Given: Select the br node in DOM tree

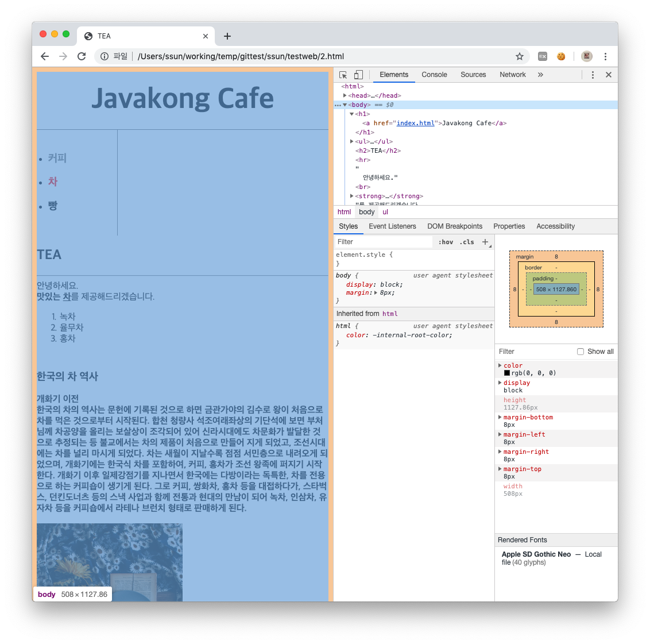Looking at the screenshot, I should click(363, 187).
